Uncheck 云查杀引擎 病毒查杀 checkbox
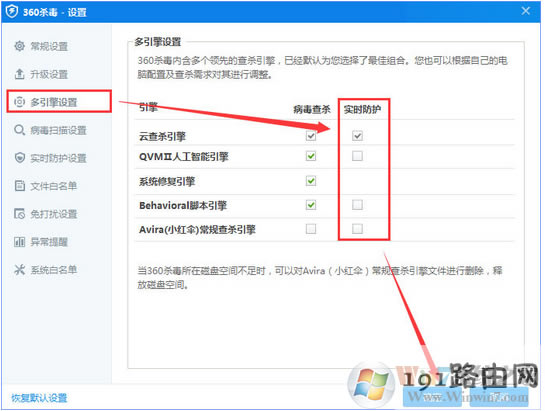This screenshot has height=411, width=545. tap(311, 136)
